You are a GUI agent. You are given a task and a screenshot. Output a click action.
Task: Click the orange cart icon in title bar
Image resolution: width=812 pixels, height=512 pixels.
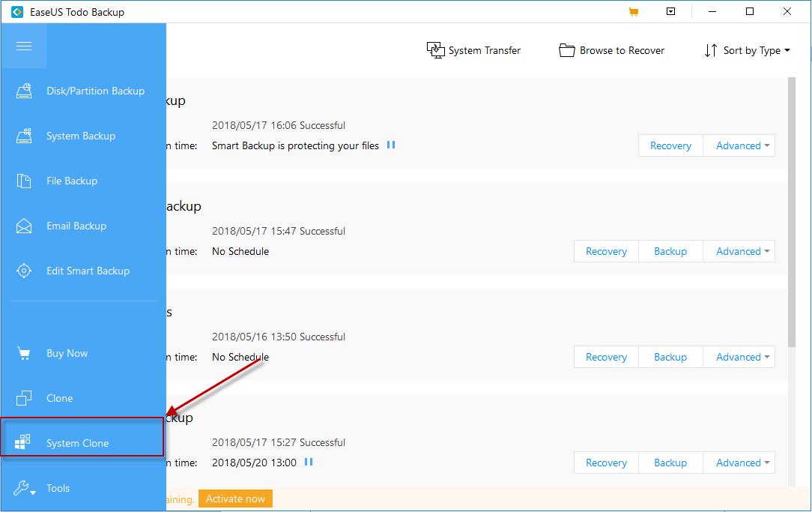(633, 11)
